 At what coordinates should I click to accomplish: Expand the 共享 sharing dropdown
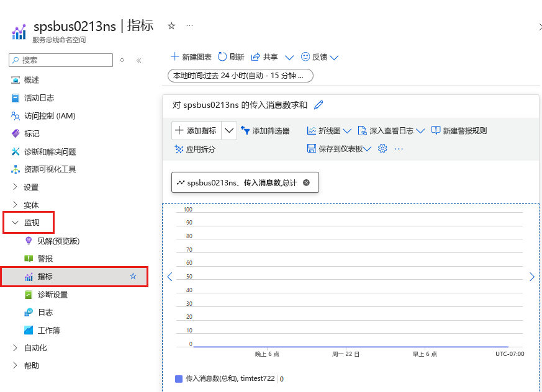289,57
